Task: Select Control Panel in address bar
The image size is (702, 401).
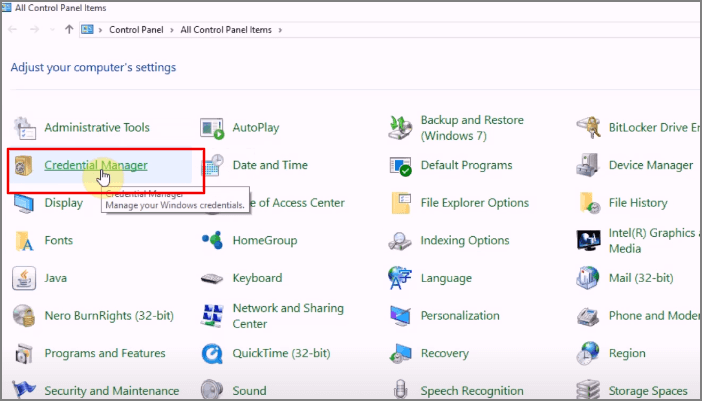Action: tap(137, 30)
